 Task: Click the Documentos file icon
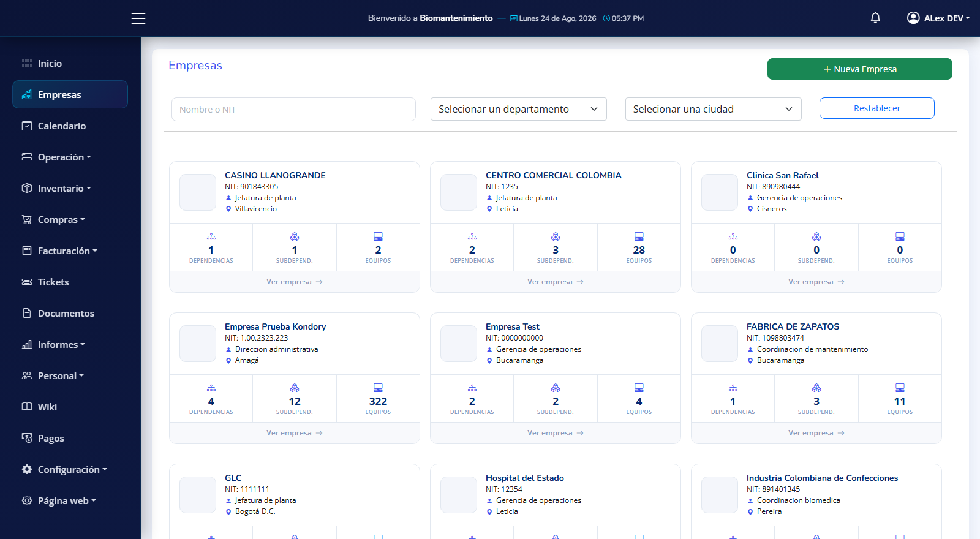27,313
